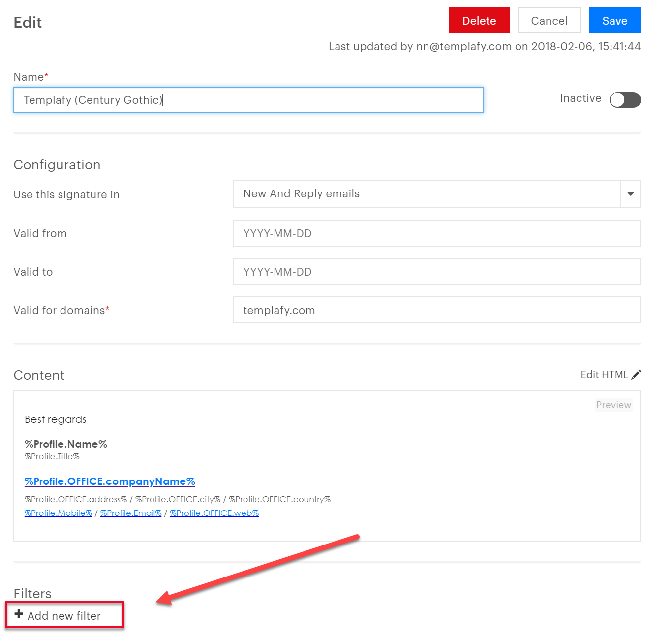Click Edit HTML to modify signature markup
Screen dimensions: 672x641
(604, 374)
